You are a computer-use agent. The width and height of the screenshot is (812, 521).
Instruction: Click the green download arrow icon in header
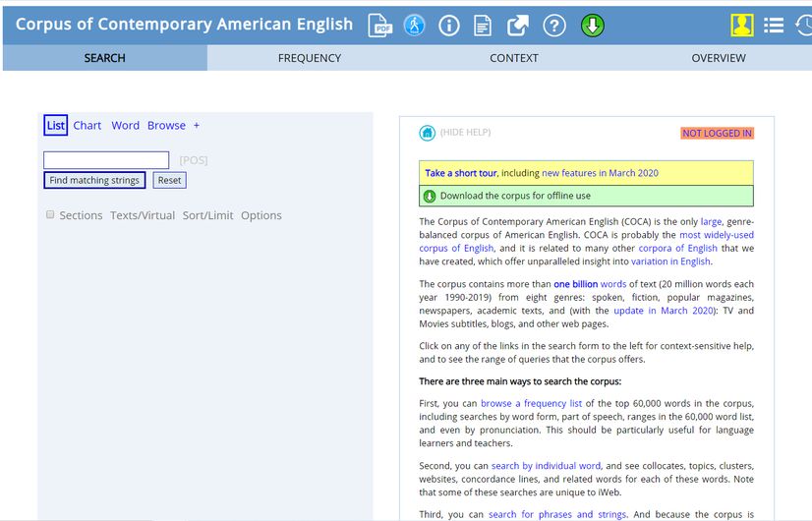(x=593, y=26)
